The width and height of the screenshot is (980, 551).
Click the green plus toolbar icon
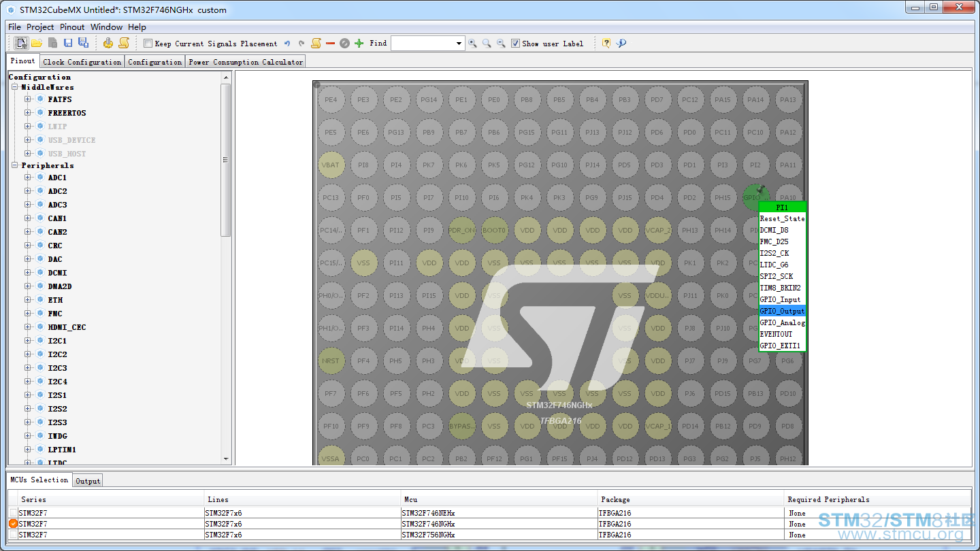click(359, 44)
